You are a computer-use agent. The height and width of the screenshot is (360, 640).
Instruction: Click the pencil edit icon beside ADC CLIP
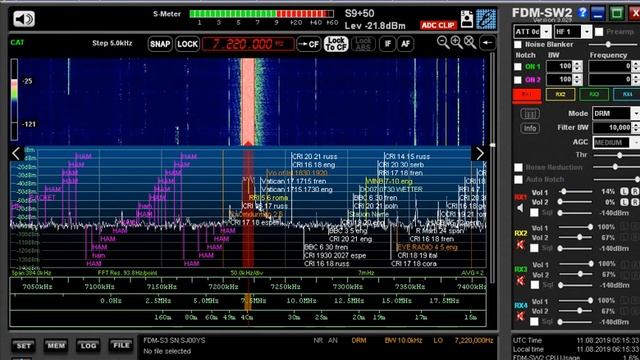click(486, 19)
